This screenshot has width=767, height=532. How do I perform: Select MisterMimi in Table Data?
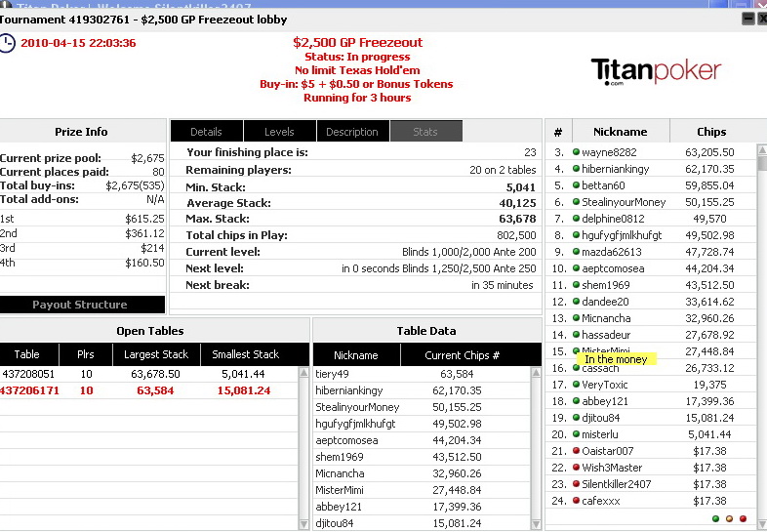422,490
